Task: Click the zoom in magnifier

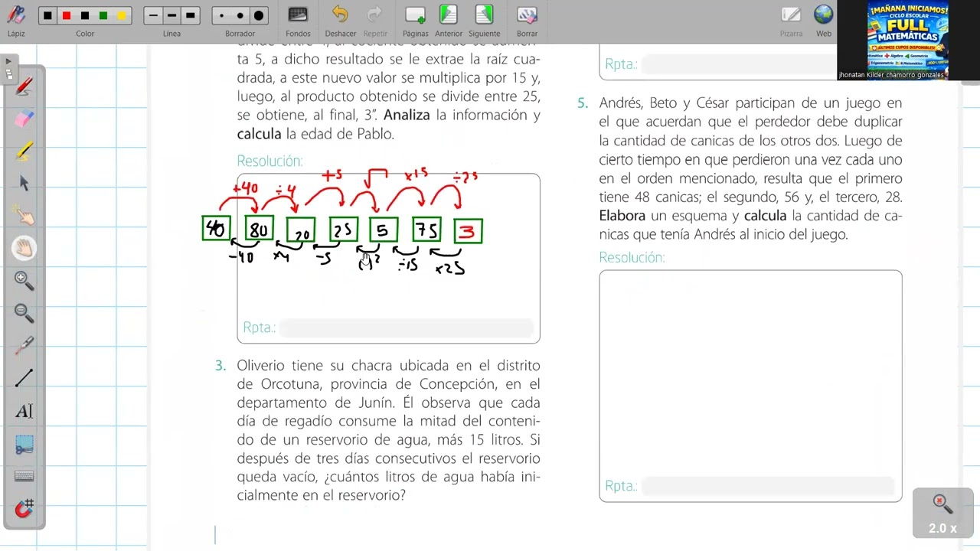Action: (x=24, y=281)
